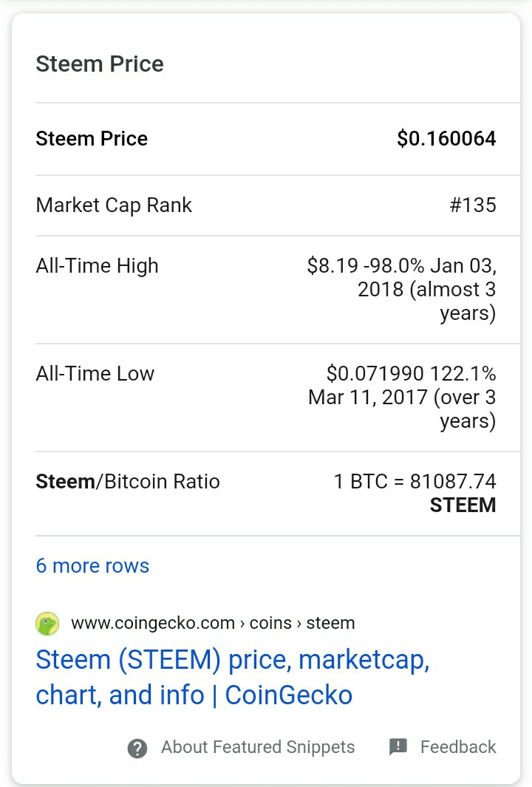Click the question mark help icon
Screen dimensions: 532x787
(137, 749)
